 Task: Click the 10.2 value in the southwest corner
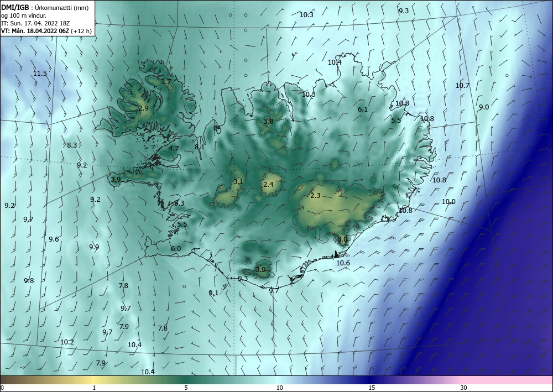point(67,342)
